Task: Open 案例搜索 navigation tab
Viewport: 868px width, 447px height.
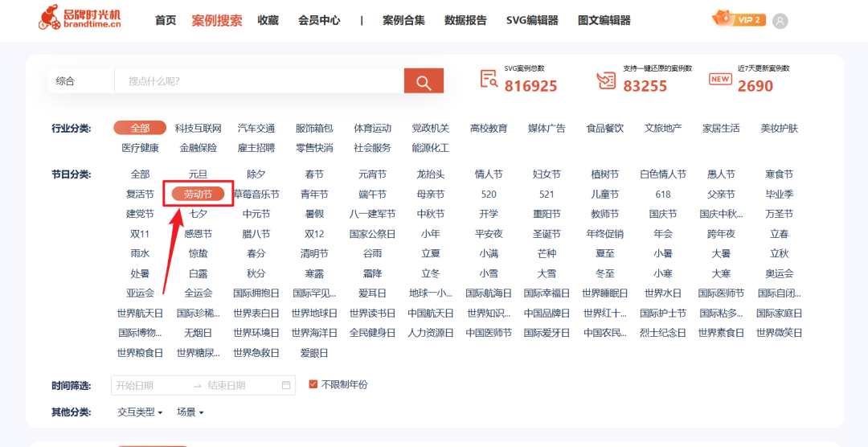Action: (x=217, y=20)
